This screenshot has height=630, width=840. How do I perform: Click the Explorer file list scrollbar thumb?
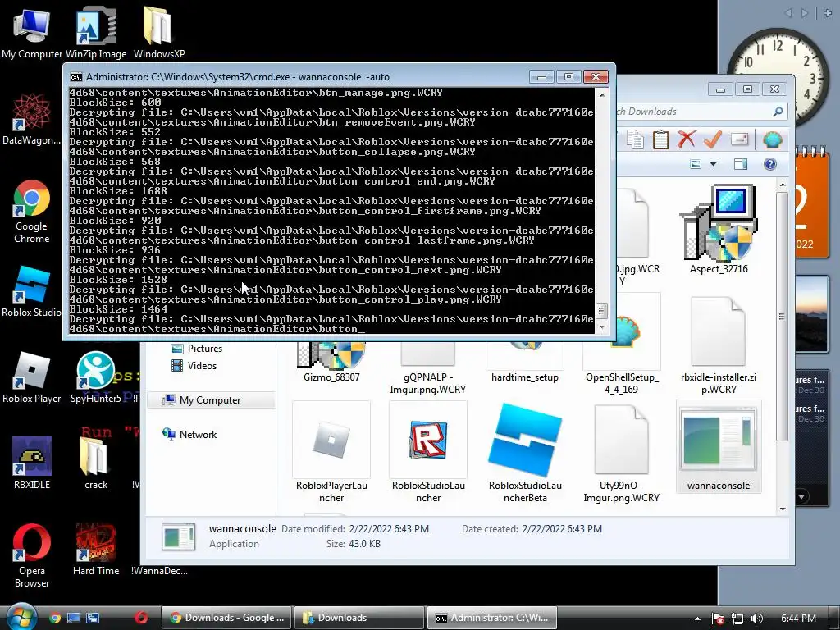point(782,317)
